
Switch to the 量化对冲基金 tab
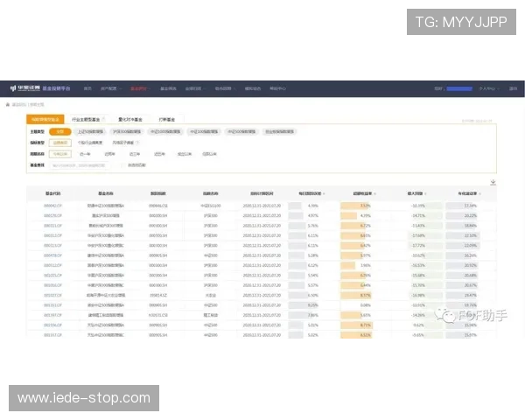[130, 119]
